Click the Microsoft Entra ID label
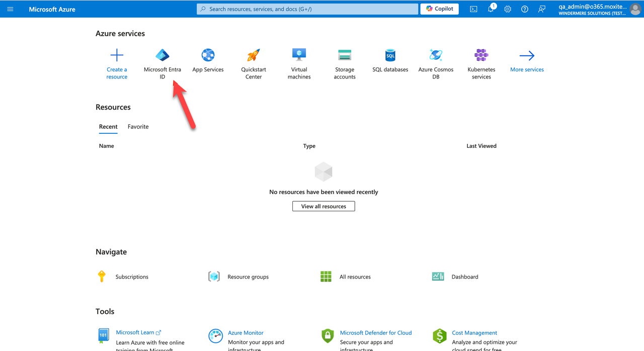 point(163,73)
